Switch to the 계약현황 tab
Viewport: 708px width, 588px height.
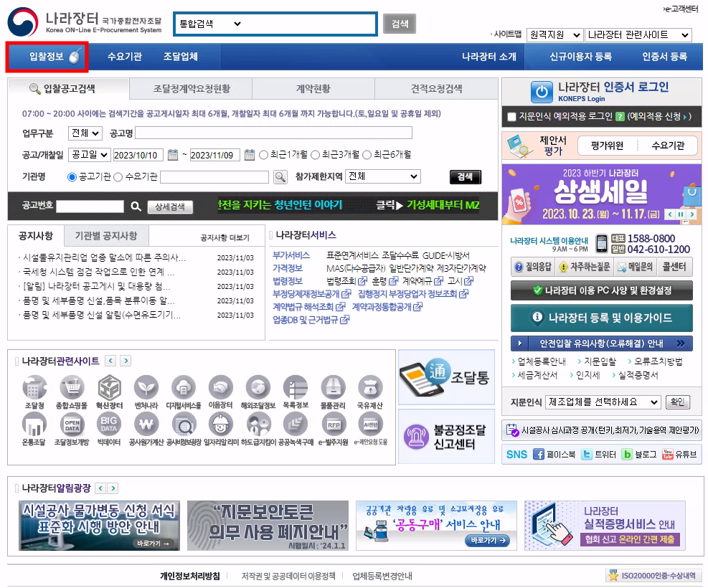(x=313, y=89)
